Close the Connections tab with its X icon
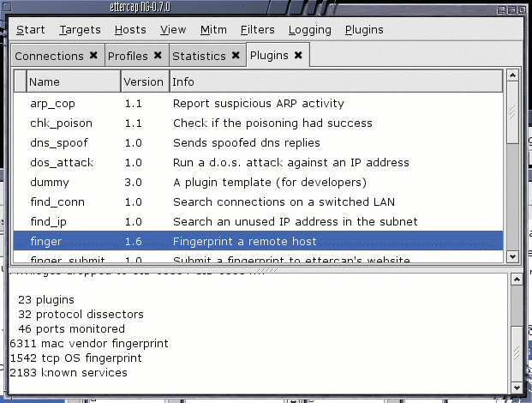 coord(93,55)
